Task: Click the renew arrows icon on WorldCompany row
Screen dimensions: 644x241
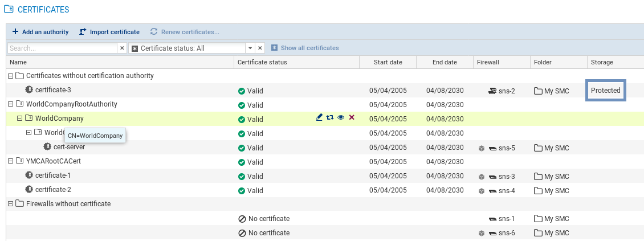Action: point(330,117)
